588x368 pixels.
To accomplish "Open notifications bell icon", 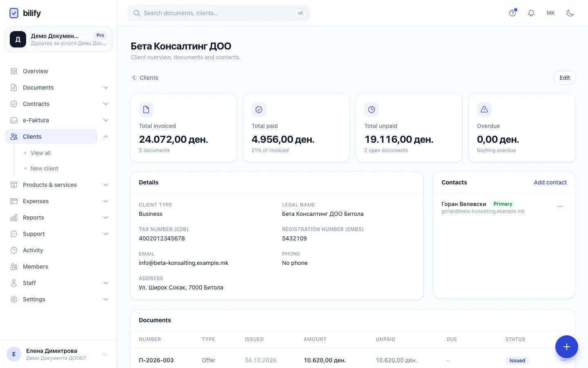I will click(x=531, y=13).
